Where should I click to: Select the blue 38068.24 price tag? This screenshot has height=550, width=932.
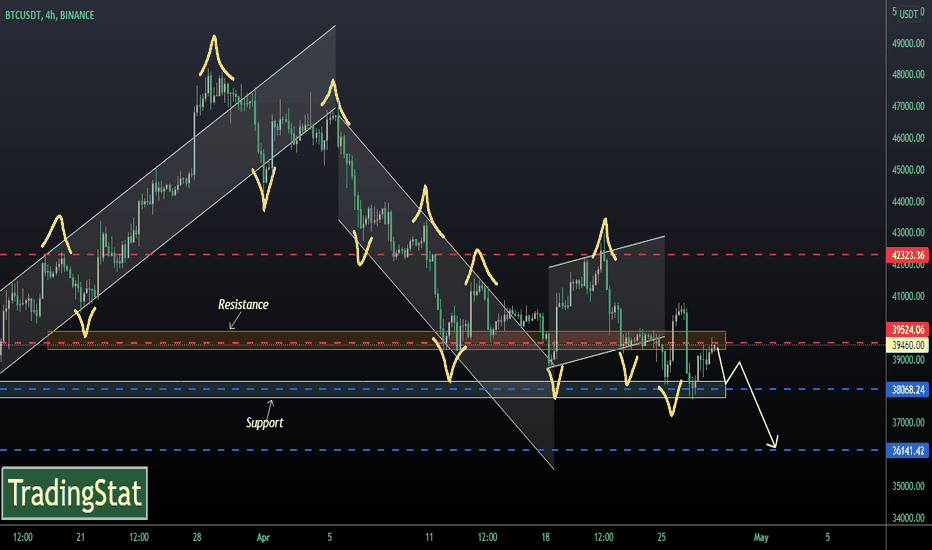pyautogui.click(x=908, y=389)
